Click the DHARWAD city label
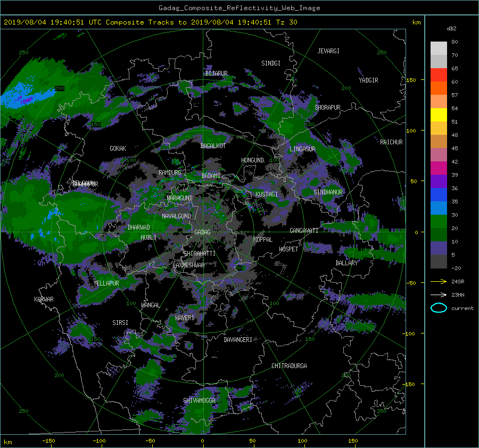Image resolution: width=479 pixels, height=448 pixels. pyautogui.click(x=138, y=227)
